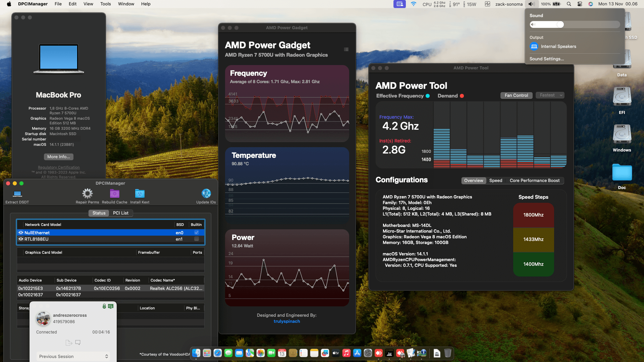This screenshot has height=362, width=644.
Task: Select the Overview configuration tab
Action: point(474,180)
